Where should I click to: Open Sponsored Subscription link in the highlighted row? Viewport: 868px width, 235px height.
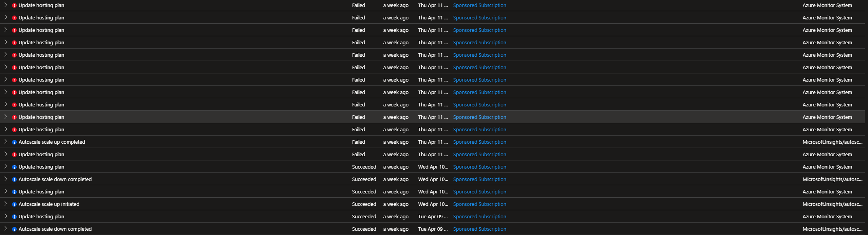click(x=479, y=117)
